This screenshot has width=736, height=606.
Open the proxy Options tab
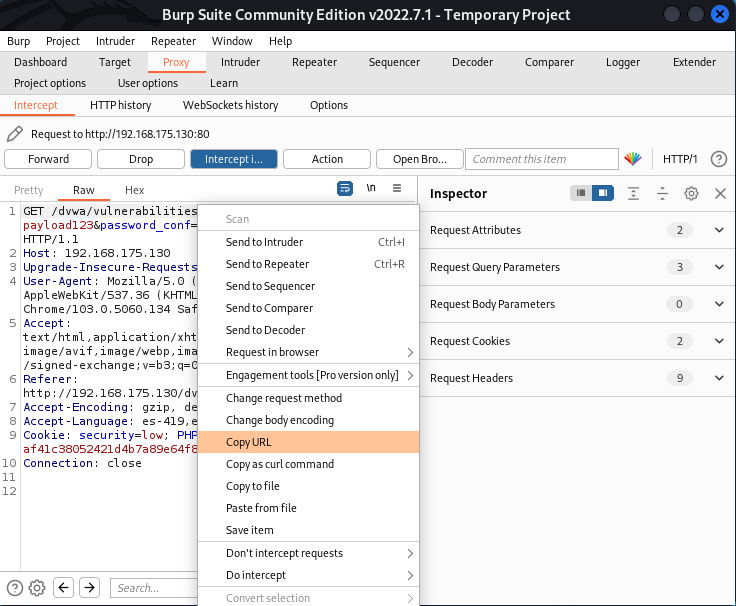(329, 105)
